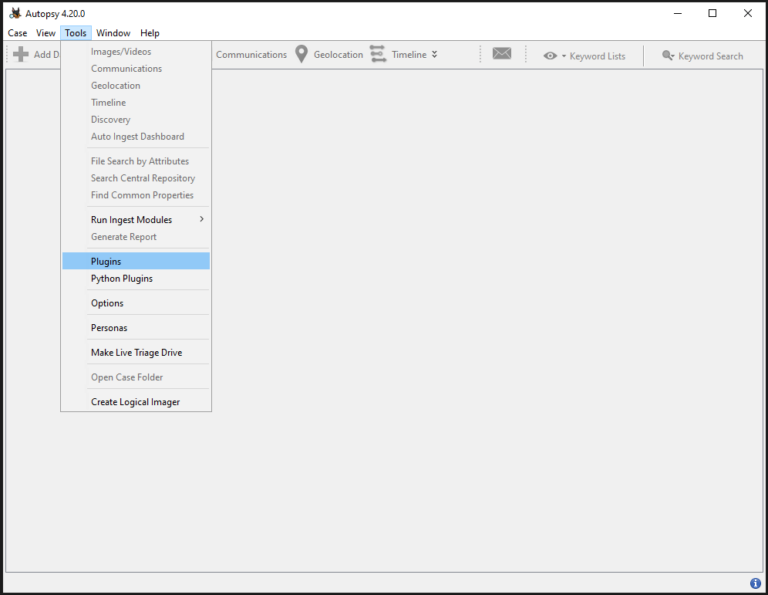Select Python Plugins menu entry
This screenshot has height=595, width=768.
(121, 279)
